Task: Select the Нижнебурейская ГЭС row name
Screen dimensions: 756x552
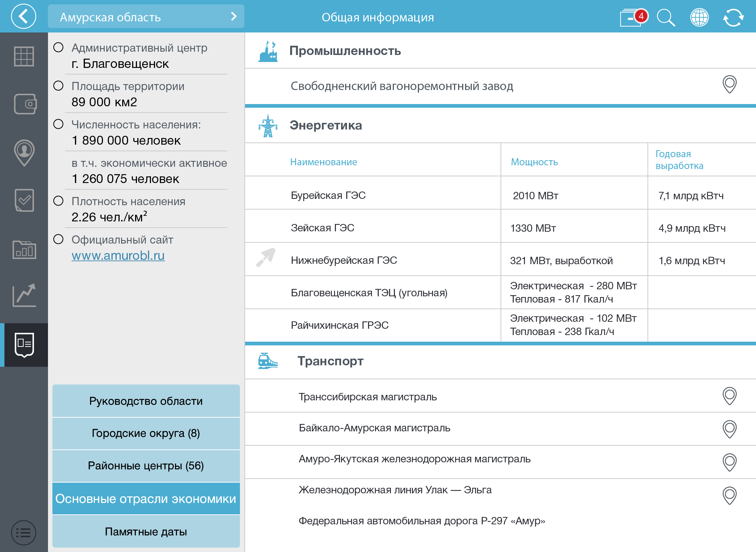Action: 344,260
